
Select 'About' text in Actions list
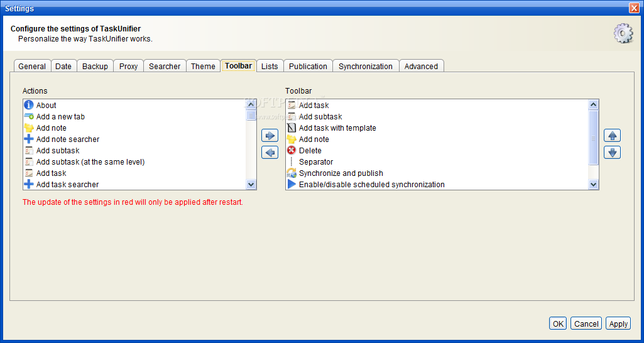coord(46,105)
